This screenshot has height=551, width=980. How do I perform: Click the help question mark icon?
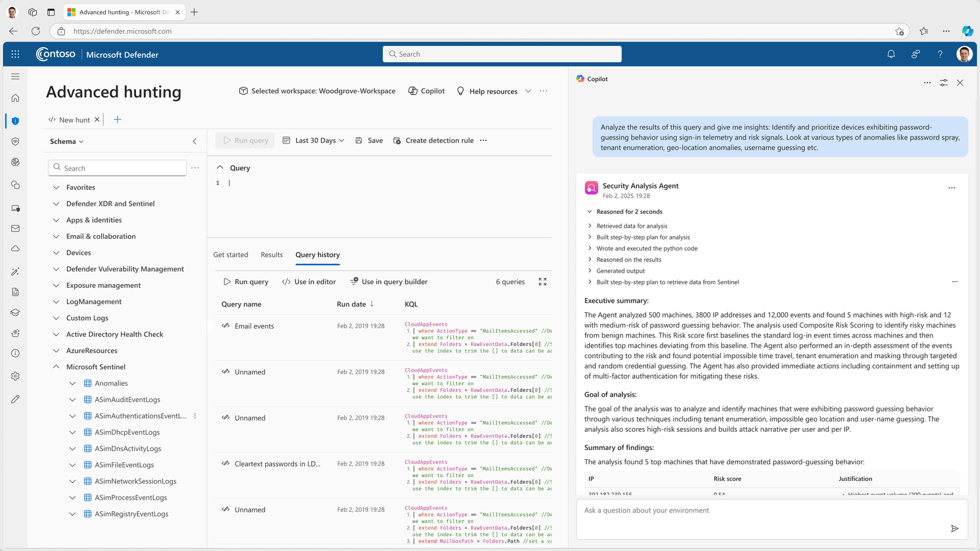[x=940, y=54]
